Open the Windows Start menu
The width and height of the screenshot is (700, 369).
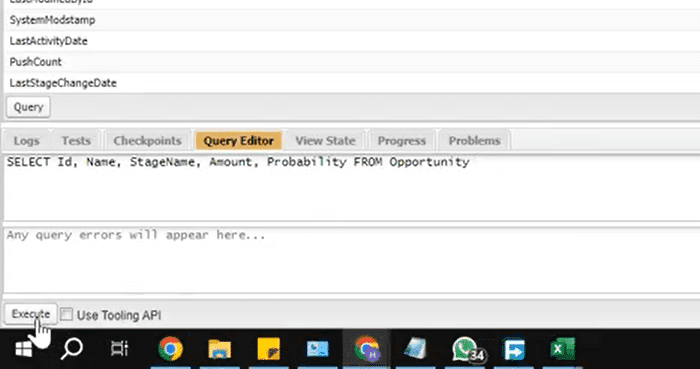23,349
